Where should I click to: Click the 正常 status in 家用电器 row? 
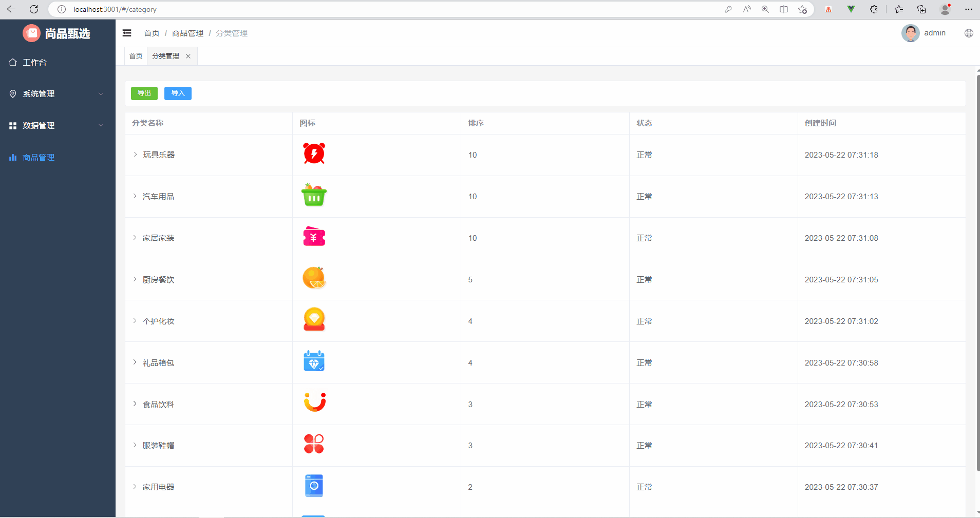(x=644, y=487)
